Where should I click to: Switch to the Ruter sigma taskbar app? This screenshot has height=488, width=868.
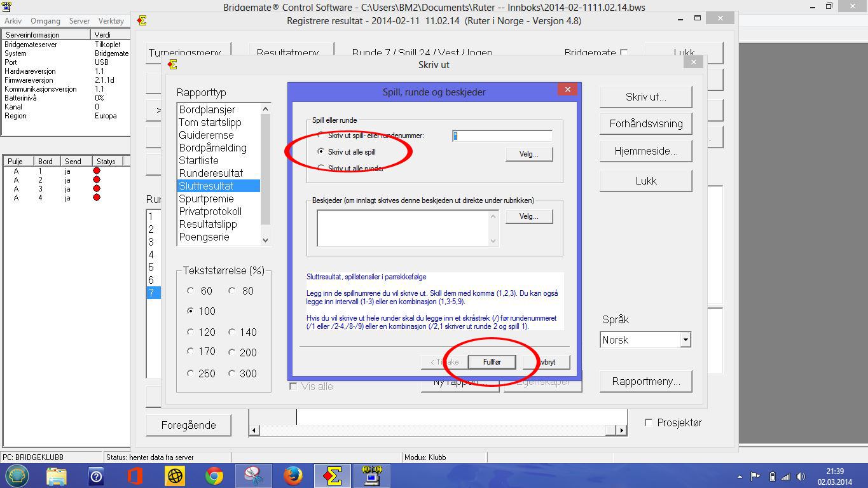[333, 476]
